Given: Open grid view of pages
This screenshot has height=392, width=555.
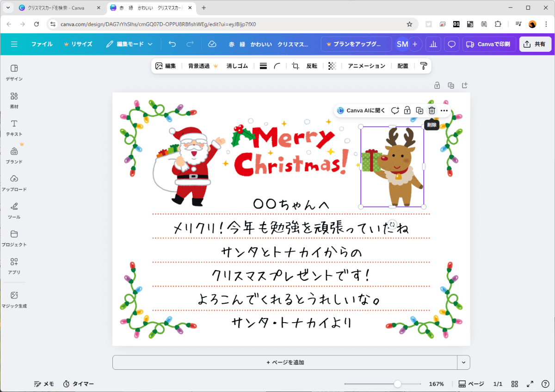Looking at the screenshot, I should click(515, 384).
